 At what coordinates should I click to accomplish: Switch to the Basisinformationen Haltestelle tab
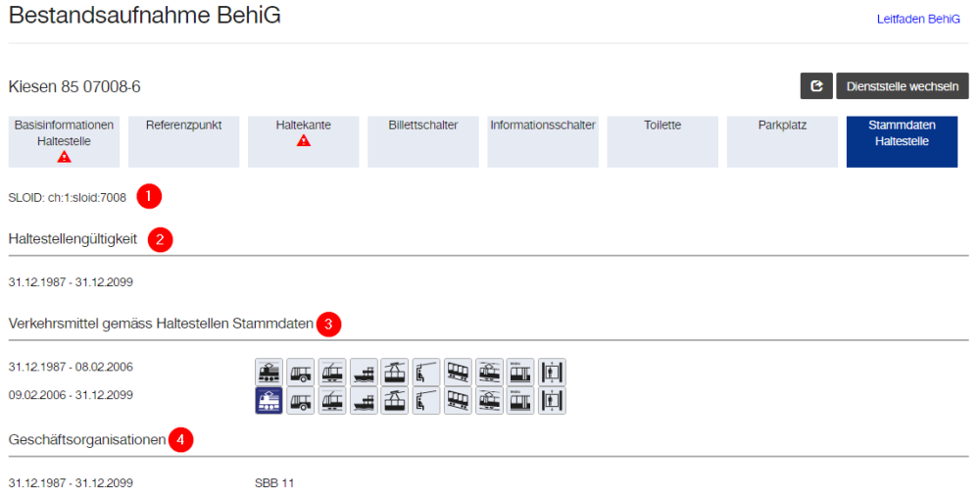(64, 141)
